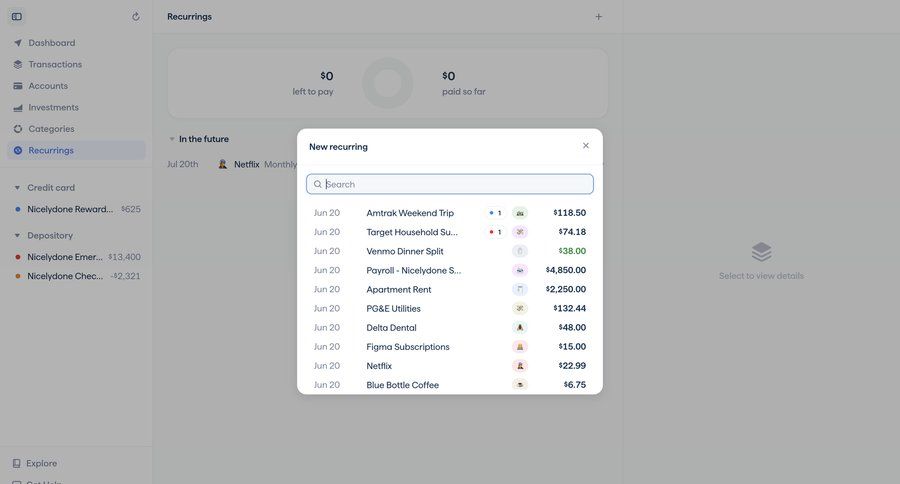Select Target Household Su... transaction

point(450,232)
